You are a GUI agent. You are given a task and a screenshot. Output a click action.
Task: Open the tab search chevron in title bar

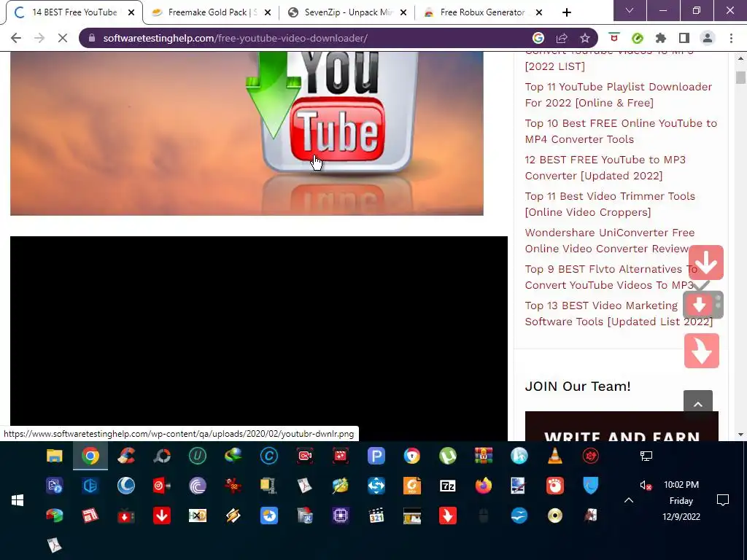tap(630, 10)
